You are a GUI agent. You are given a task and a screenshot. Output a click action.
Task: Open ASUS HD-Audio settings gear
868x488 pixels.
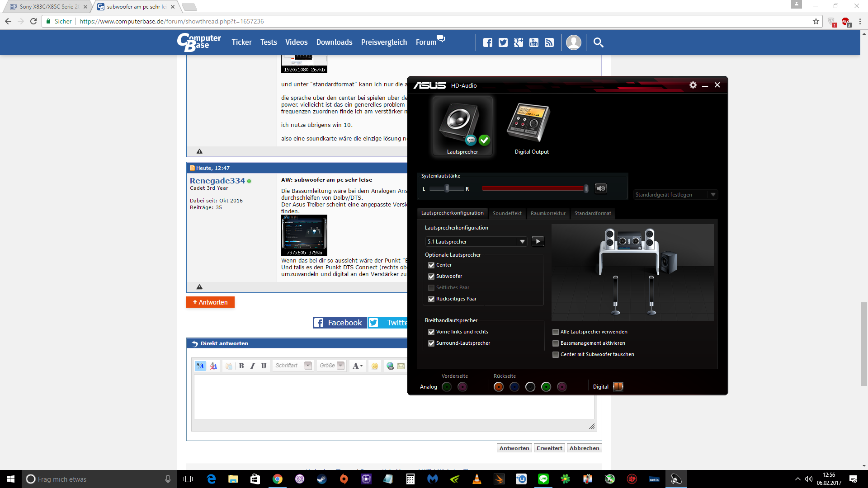[693, 85]
